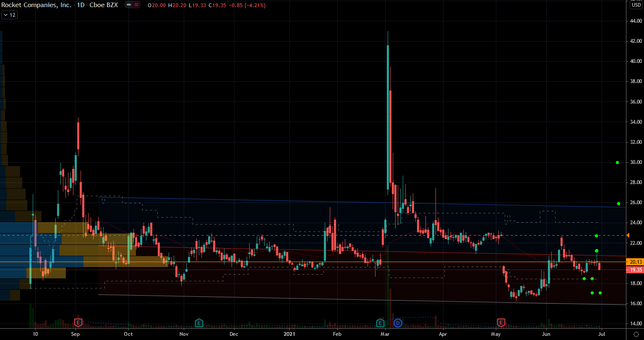
Task: Open the blue dividend D marker
Action: pos(398,322)
